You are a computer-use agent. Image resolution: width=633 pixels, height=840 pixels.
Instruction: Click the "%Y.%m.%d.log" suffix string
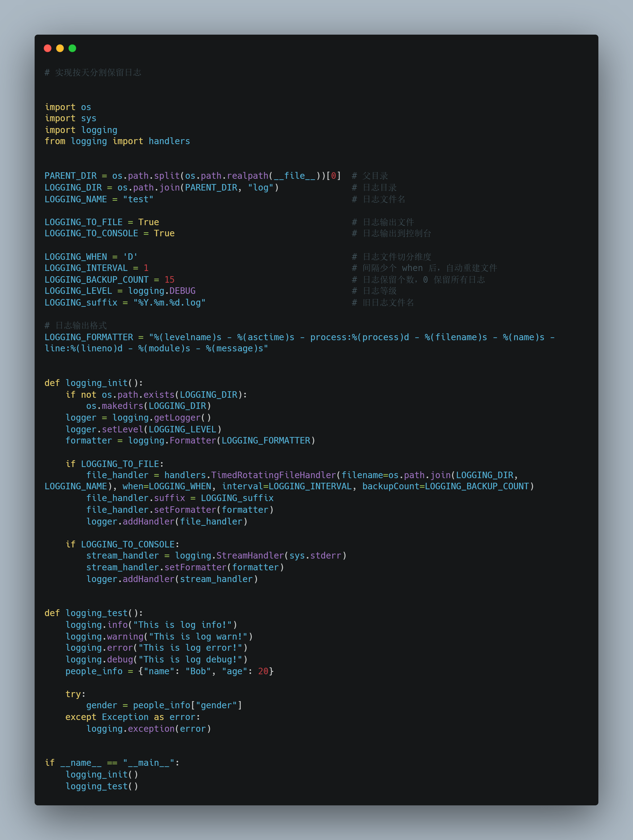pyautogui.click(x=169, y=303)
